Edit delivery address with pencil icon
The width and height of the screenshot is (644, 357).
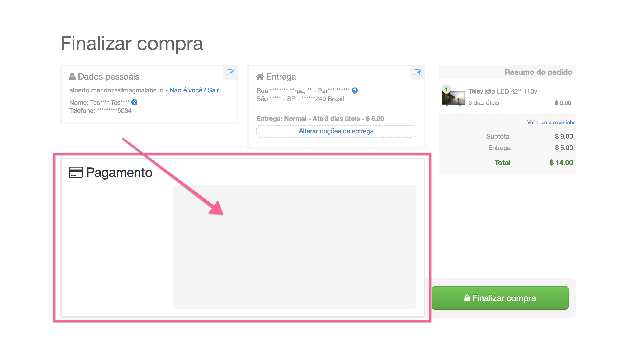[417, 72]
